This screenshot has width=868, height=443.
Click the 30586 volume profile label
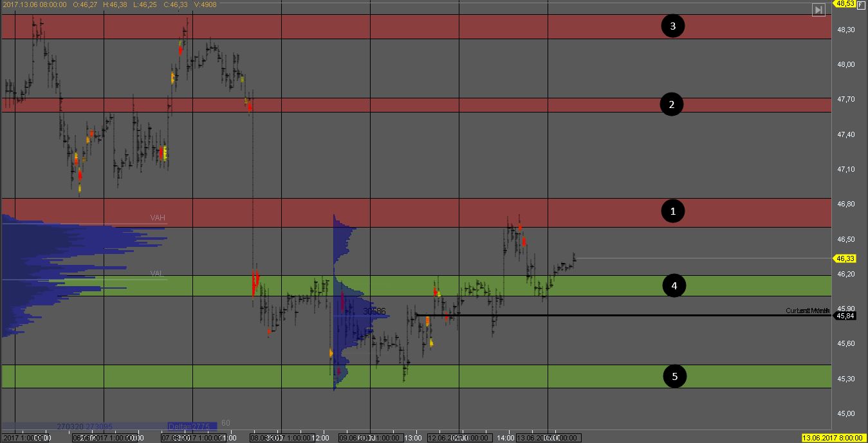pos(374,311)
